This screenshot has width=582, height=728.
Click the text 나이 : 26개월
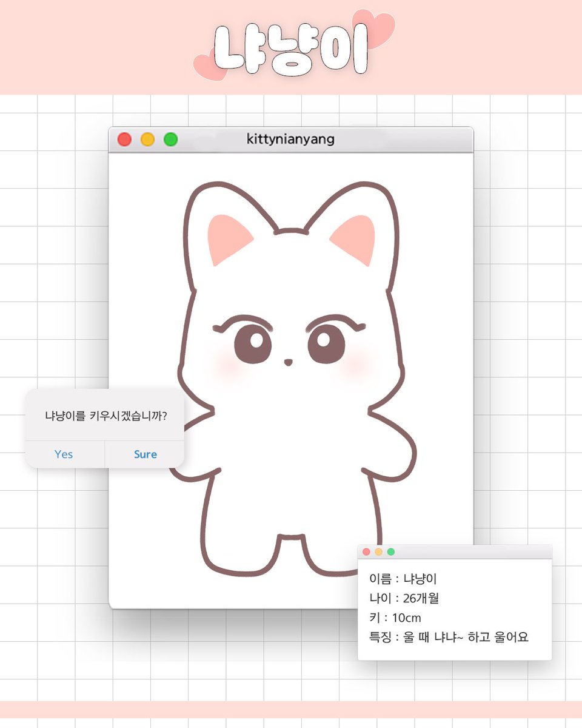pos(404,598)
